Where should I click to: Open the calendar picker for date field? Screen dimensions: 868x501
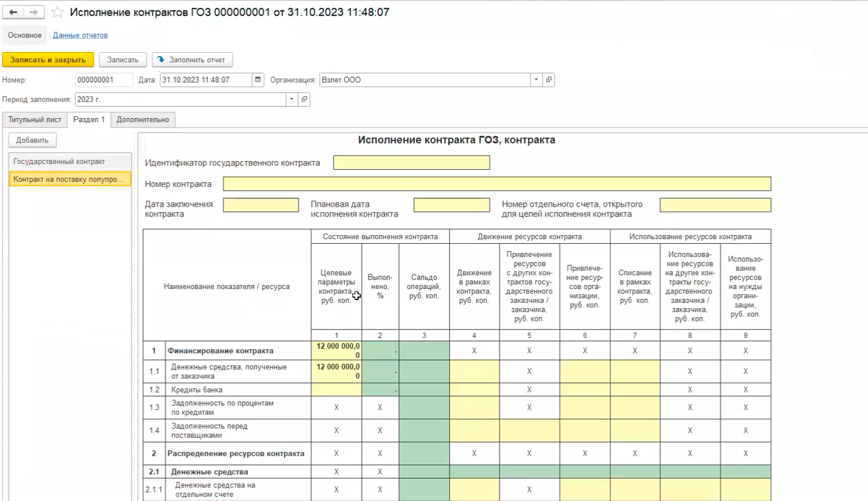258,80
